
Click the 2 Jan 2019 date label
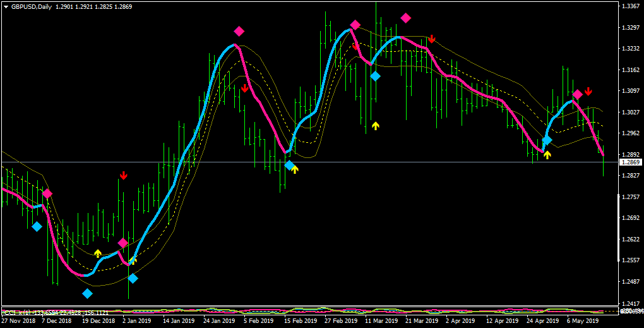[x=137, y=320]
